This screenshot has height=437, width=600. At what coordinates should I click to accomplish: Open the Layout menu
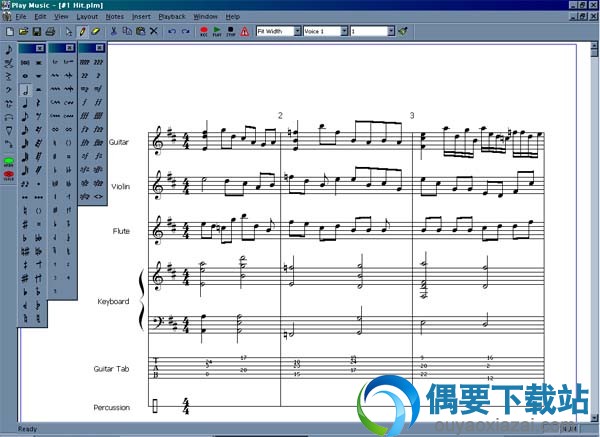[x=87, y=16]
